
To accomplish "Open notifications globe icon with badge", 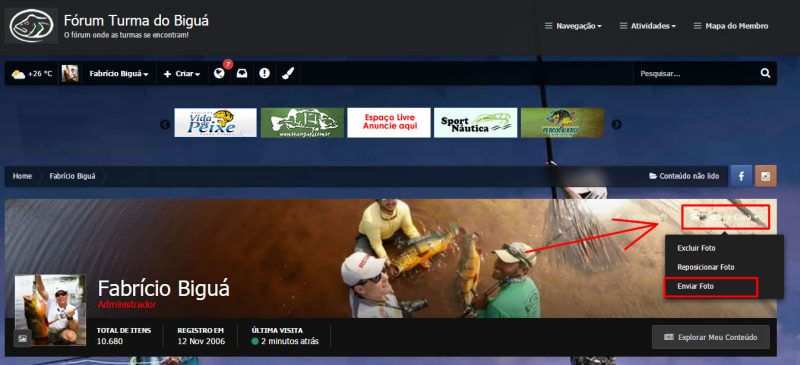I will (x=219, y=74).
